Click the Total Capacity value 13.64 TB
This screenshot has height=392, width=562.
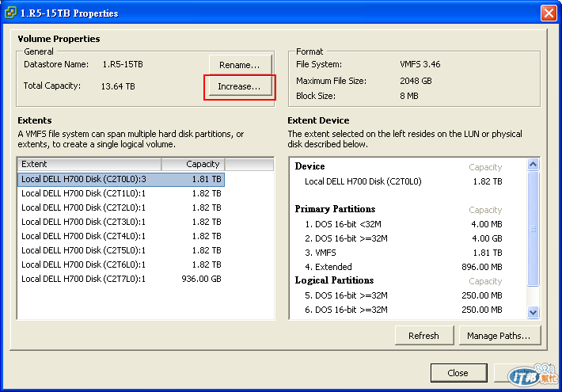click(x=118, y=86)
